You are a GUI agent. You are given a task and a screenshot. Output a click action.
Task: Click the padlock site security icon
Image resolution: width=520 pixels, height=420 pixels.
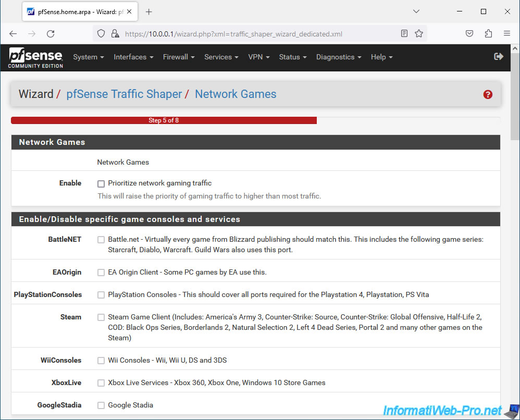115,34
